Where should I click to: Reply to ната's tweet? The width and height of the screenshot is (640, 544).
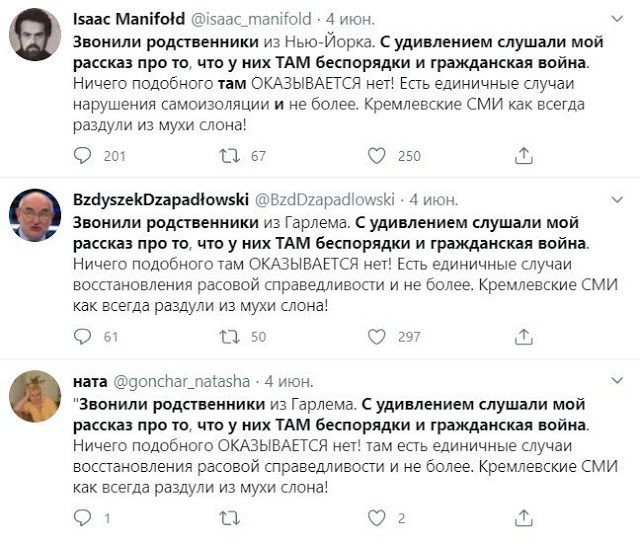click(84, 518)
